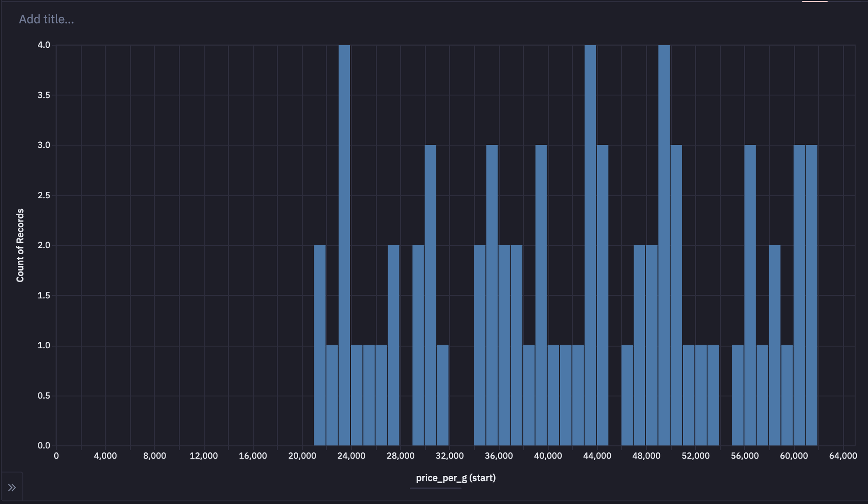868x504 pixels.
Task: Click the height-3 bar just left of 40,000
Action: 541,295
